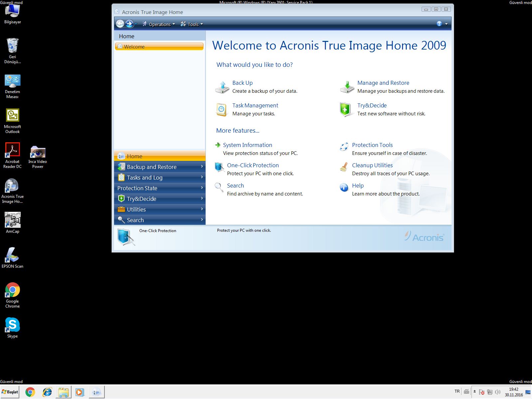Open Internet Explorer from the taskbar

click(47, 392)
